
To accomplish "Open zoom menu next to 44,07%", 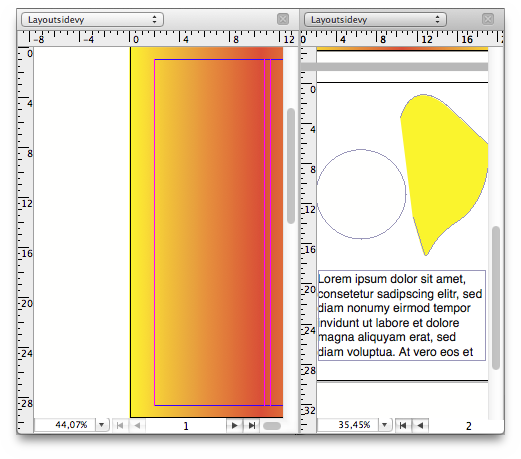I will pos(102,425).
